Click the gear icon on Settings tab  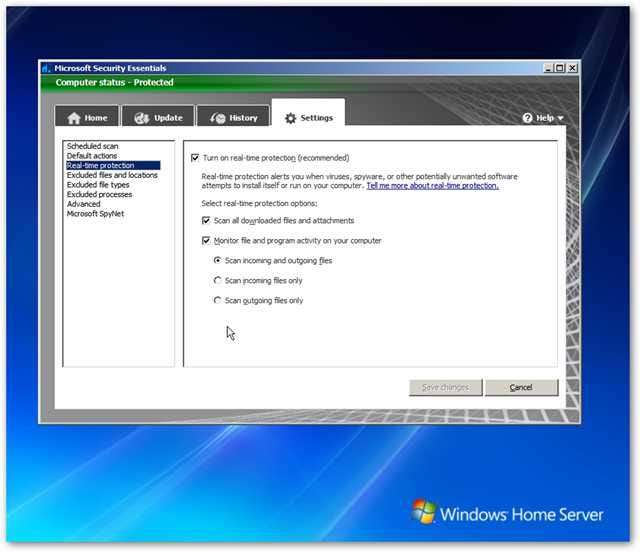(291, 118)
